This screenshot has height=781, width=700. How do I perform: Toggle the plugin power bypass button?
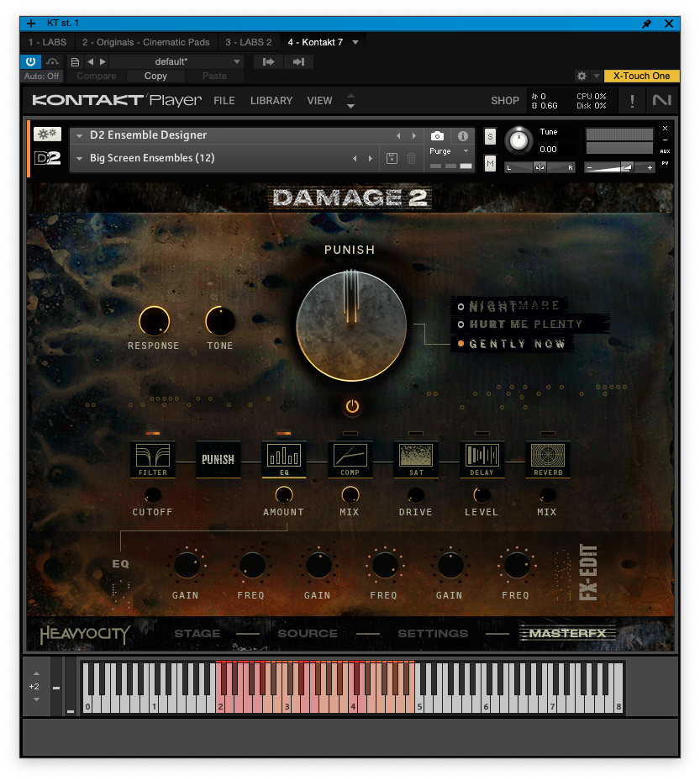tap(30, 61)
